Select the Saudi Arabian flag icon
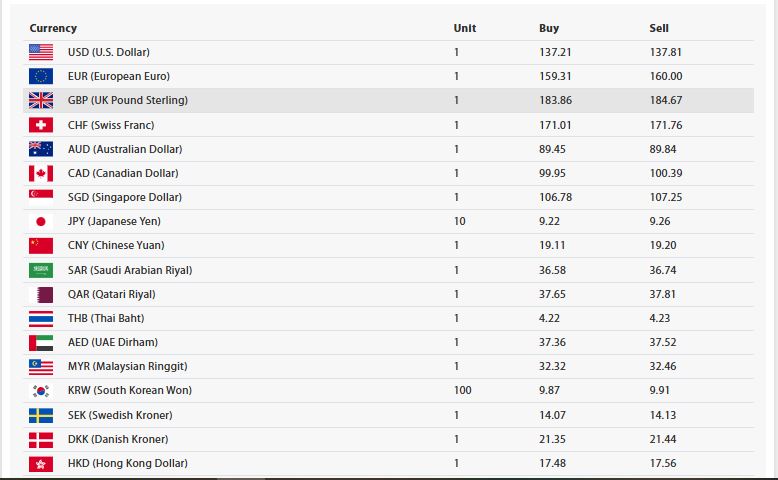The image size is (778, 480). click(x=41, y=270)
